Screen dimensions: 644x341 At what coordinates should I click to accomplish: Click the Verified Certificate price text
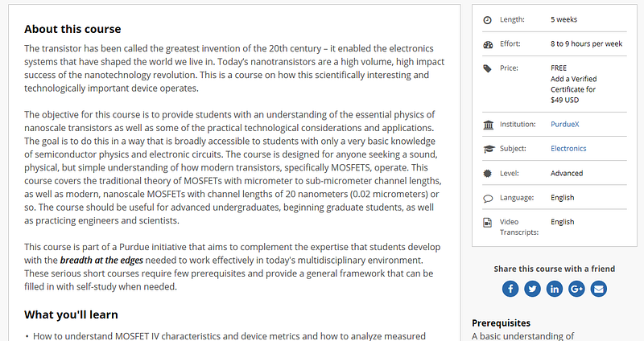[x=573, y=89]
